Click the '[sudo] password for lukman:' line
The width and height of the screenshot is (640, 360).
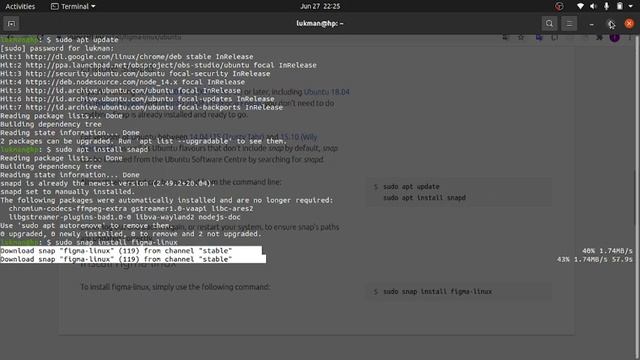[58, 48]
